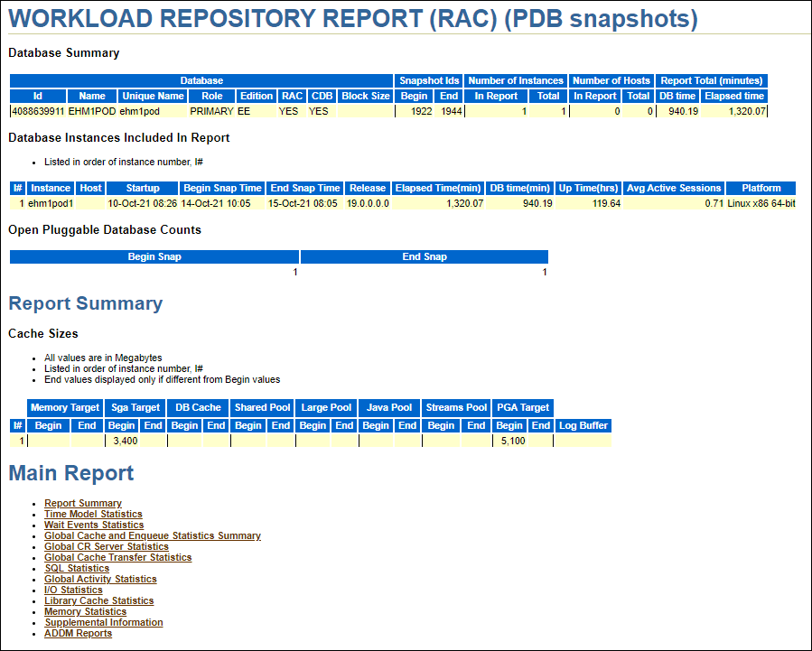This screenshot has width=812, height=651.
Task: Open the Time Model Statistics link
Action: coord(91,514)
